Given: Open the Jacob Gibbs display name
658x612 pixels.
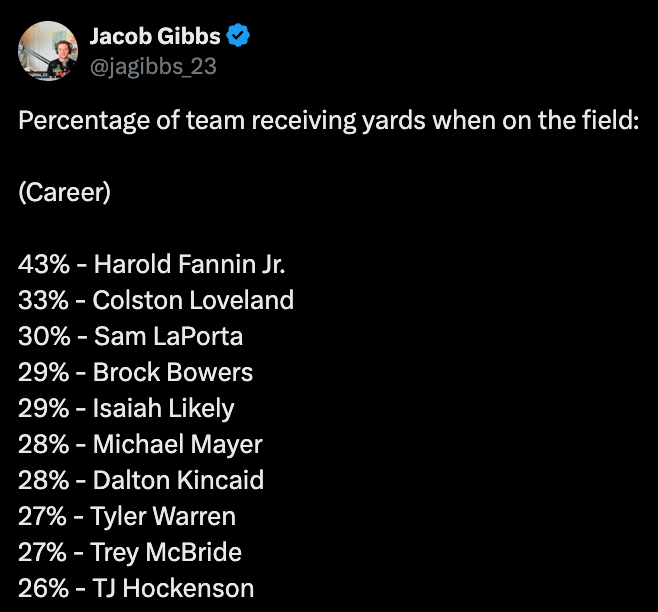Looking at the screenshot, I should coord(155,36).
